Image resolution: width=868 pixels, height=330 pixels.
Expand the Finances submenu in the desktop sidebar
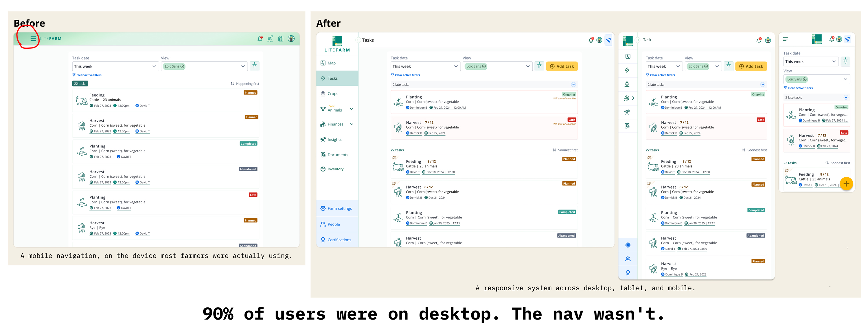352,124
